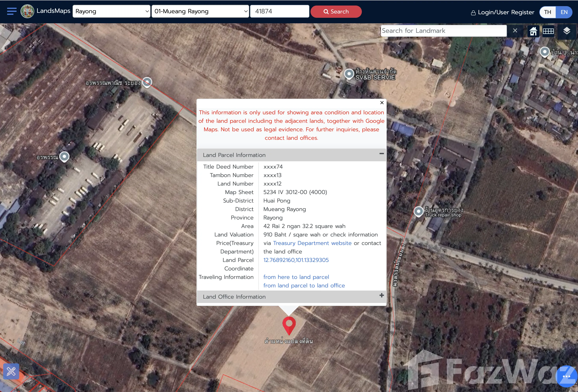
Task: Open the chat bubble icon
Action: (x=566, y=376)
